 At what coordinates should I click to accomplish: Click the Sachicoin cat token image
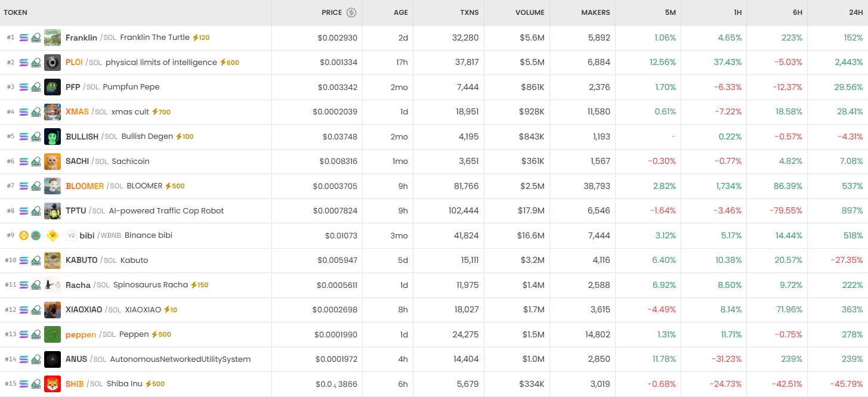[x=52, y=162]
